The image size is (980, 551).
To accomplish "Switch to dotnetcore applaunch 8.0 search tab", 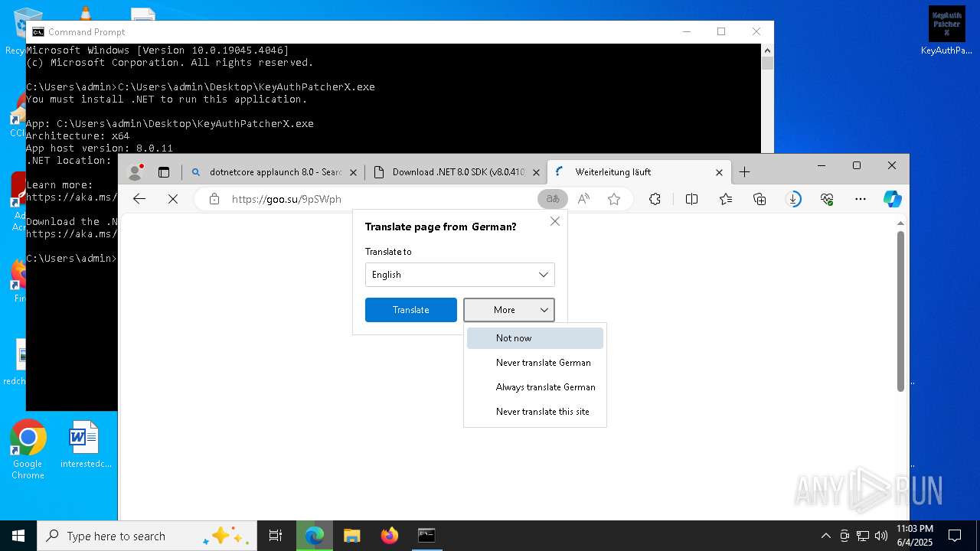I will point(274,172).
